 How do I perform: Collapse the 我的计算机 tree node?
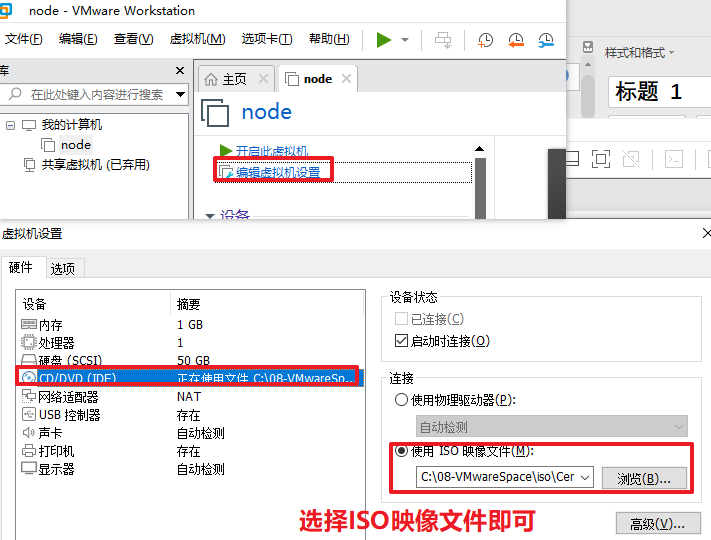point(10,125)
